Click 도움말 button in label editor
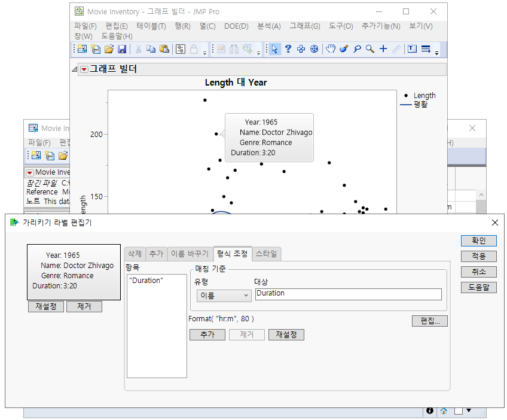 [x=478, y=287]
